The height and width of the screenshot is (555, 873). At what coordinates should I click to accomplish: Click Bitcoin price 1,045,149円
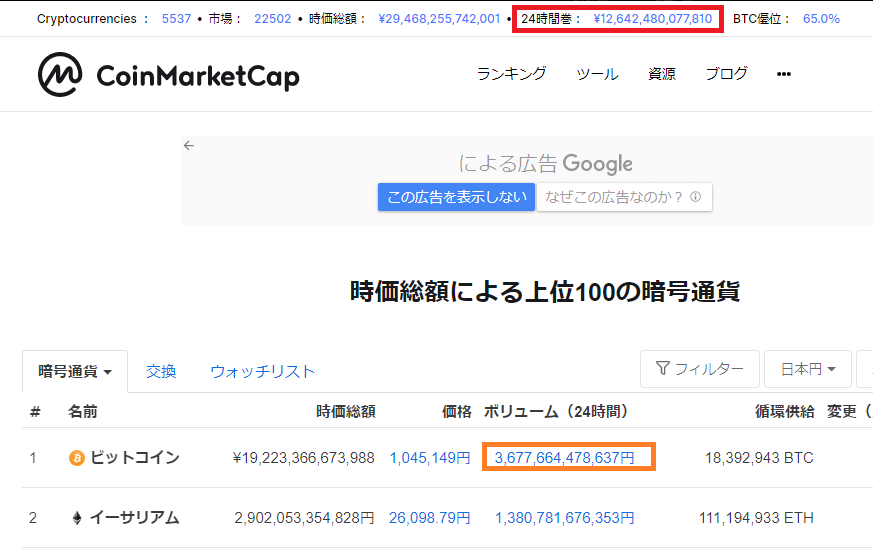(x=430, y=458)
